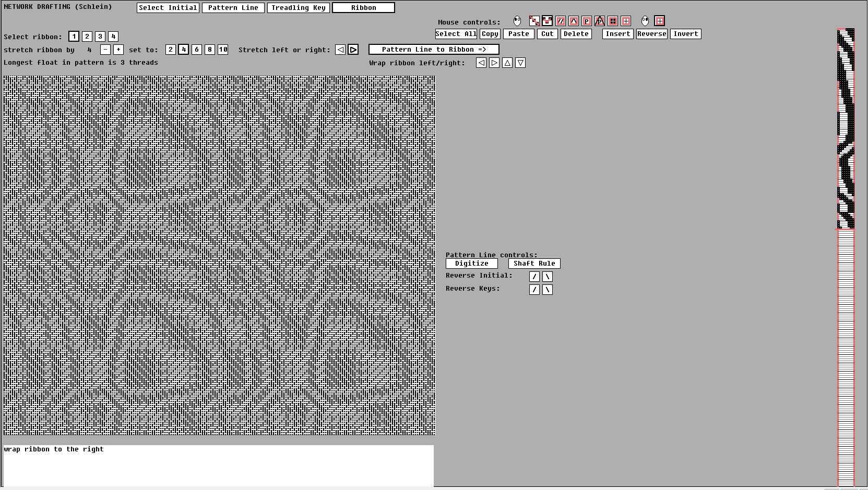
Task: Click the diagonal red line mouse control icon
Action: coord(534,21)
